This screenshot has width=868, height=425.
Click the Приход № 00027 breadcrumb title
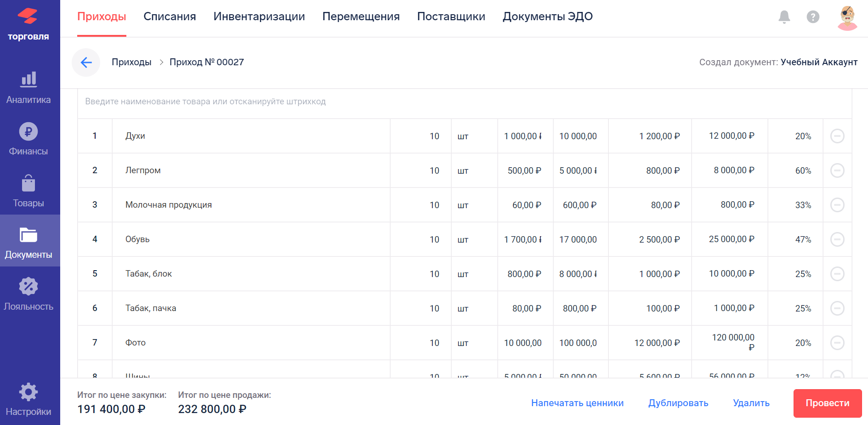click(207, 62)
